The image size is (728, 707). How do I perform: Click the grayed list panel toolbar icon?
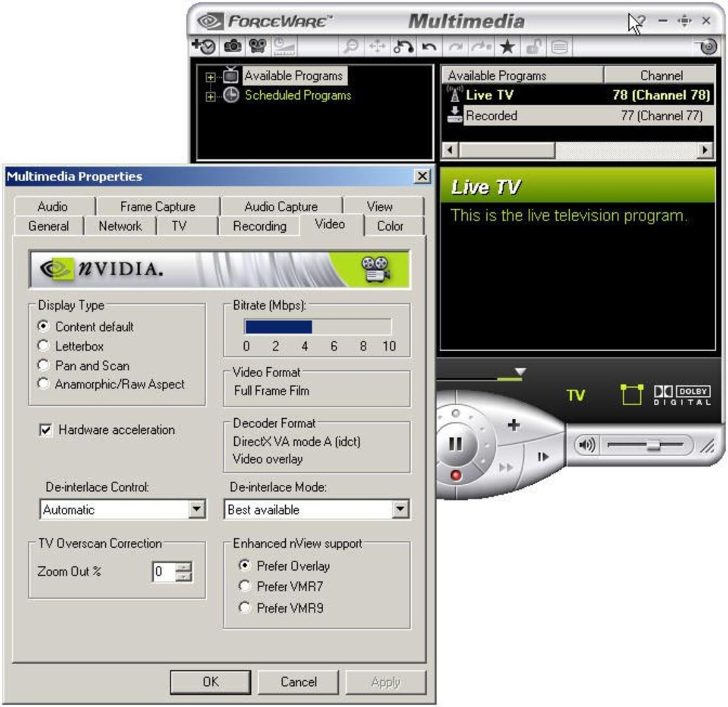click(x=559, y=47)
